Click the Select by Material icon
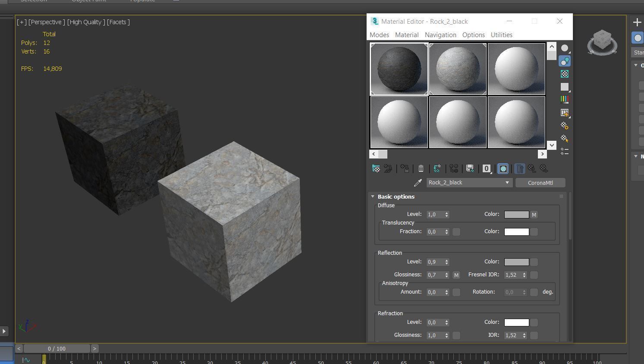 565,139
